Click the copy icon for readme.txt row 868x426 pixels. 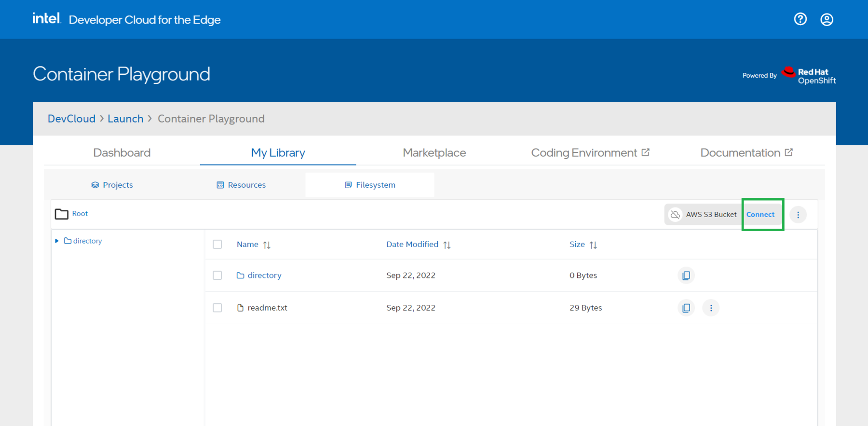coord(686,308)
